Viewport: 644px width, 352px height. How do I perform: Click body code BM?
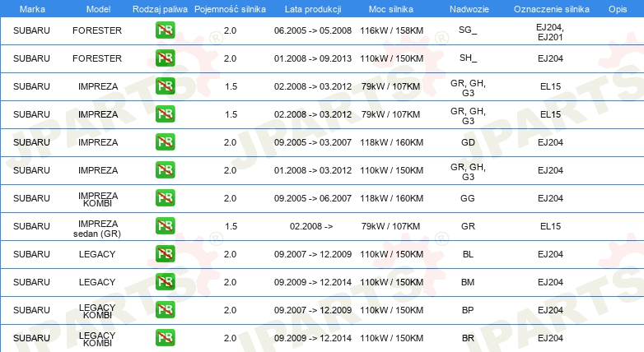pos(468,282)
